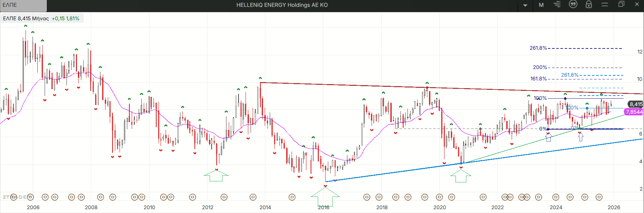Screen dimensions: 644x213
Task: Restore the chart window size
Action: (x=621, y=4)
